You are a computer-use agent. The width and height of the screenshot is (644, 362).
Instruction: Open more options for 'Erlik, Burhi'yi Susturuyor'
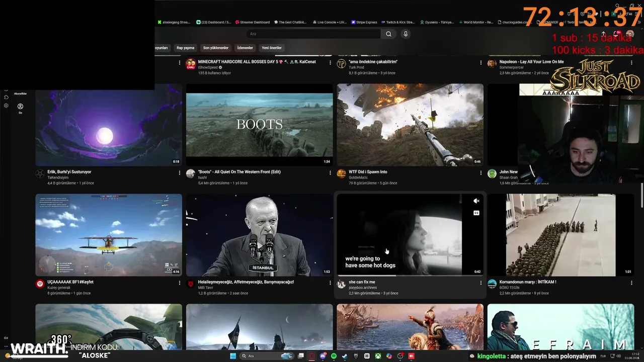pos(179,172)
